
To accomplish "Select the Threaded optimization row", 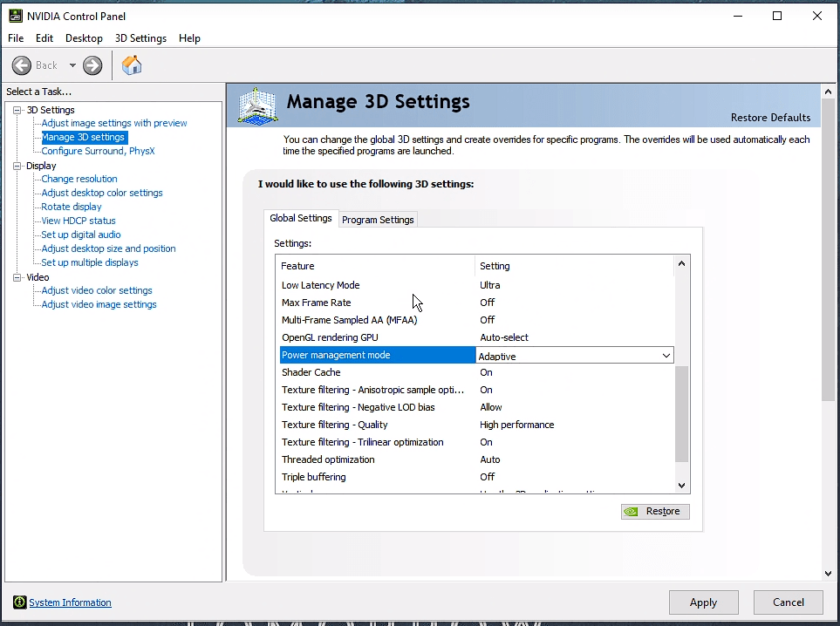I will pos(477,459).
